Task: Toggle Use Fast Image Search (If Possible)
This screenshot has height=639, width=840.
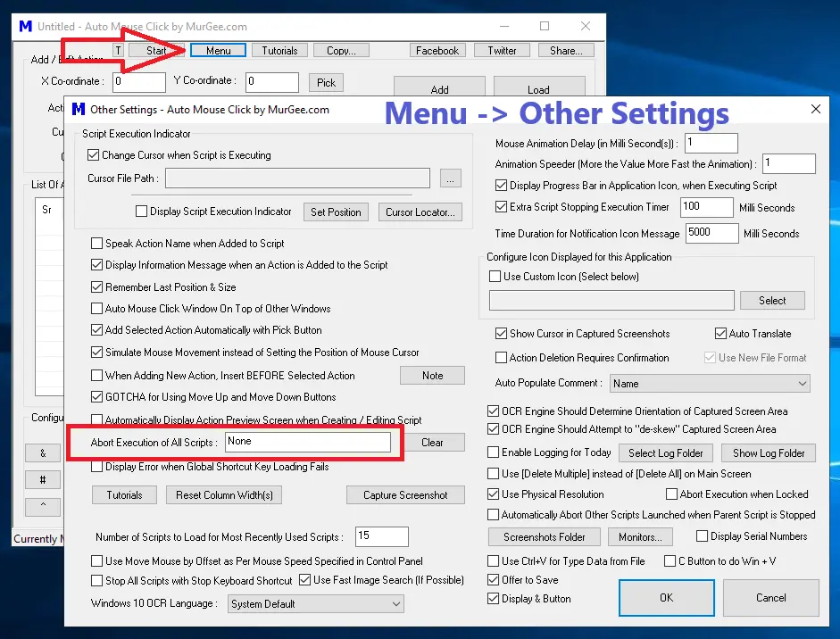Action: (x=304, y=580)
